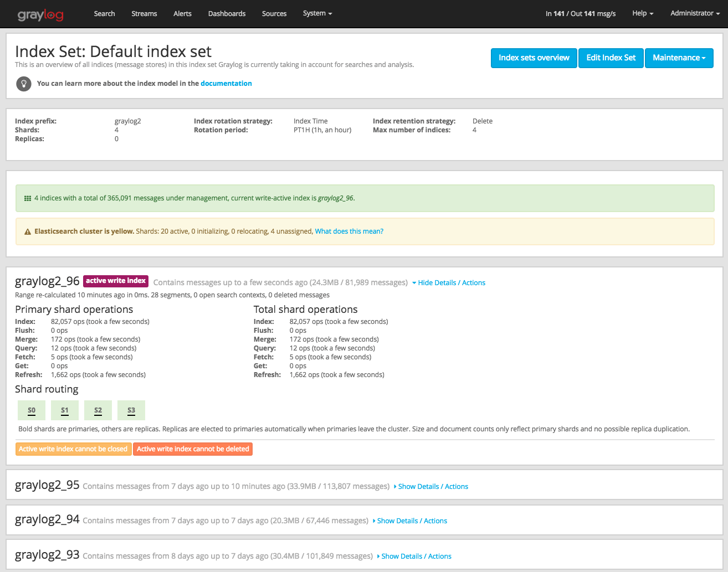Click the lightbulb hint icon
Viewport: 728px width, 572px height.
tap(24, 84)
